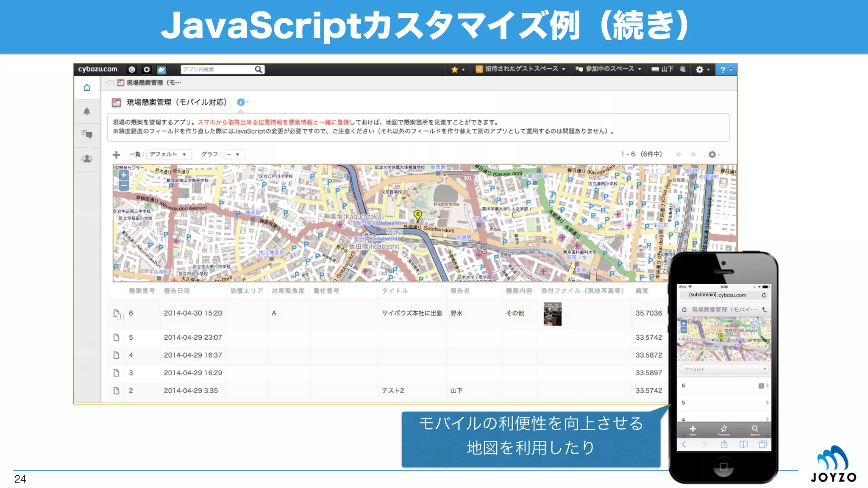Open the グラフ dropdown
The height and width of the screenshot is (488, 868).
(234, 154)
